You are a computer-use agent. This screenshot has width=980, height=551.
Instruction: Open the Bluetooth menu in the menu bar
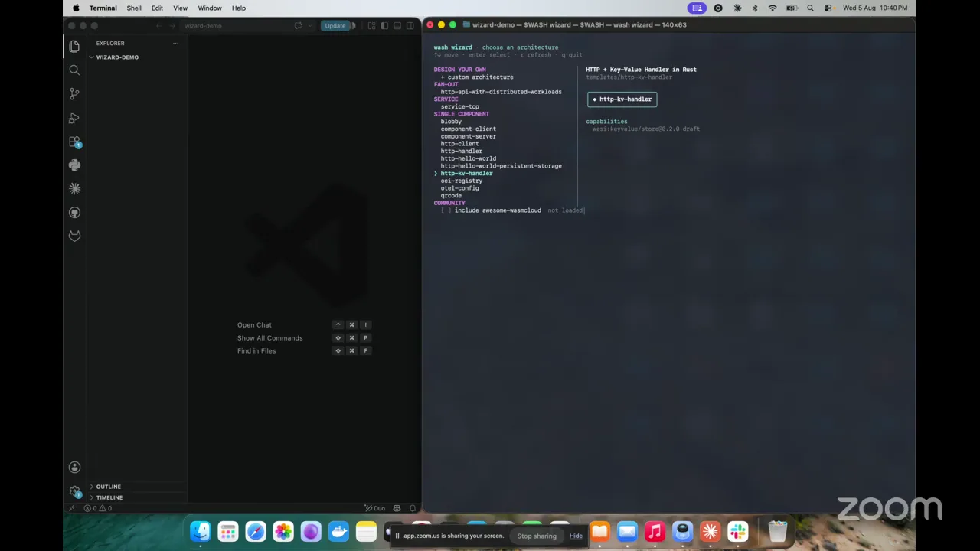tap(755, 8)
